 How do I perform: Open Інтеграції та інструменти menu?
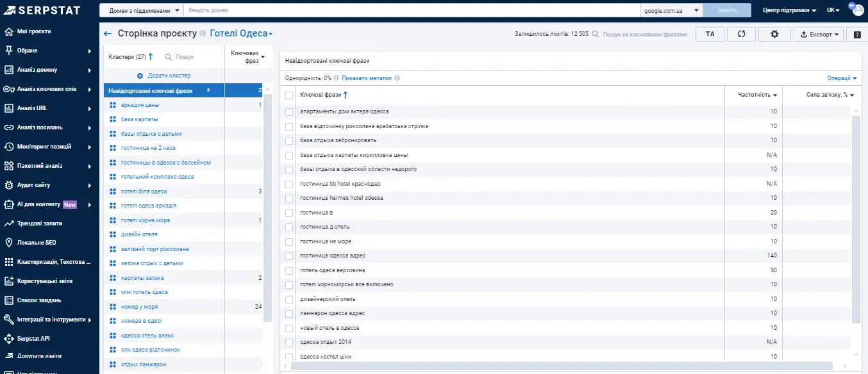click(49, 320)
